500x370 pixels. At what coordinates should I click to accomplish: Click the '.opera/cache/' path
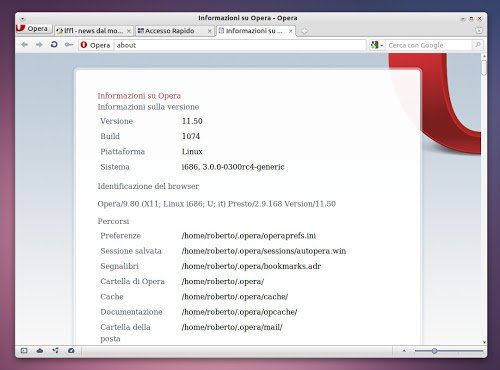click(235, 297)
